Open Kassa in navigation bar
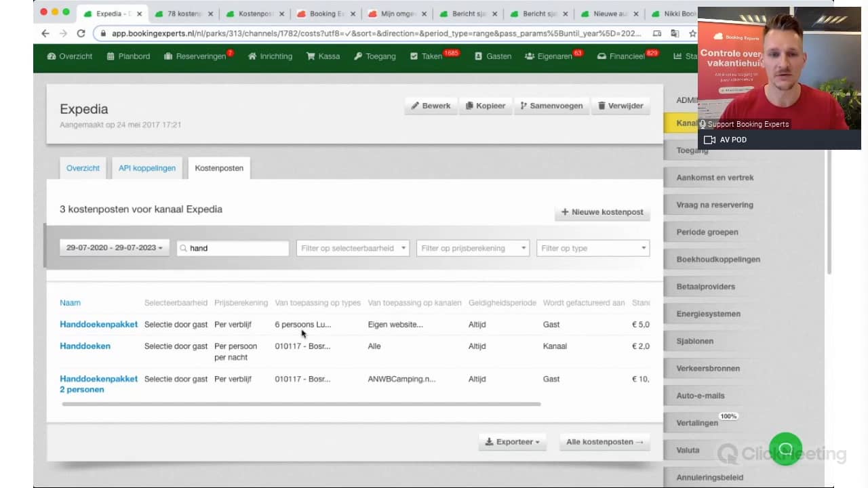Image resolution: width=868 pixels, height=488 pixels. pos(323,56)
